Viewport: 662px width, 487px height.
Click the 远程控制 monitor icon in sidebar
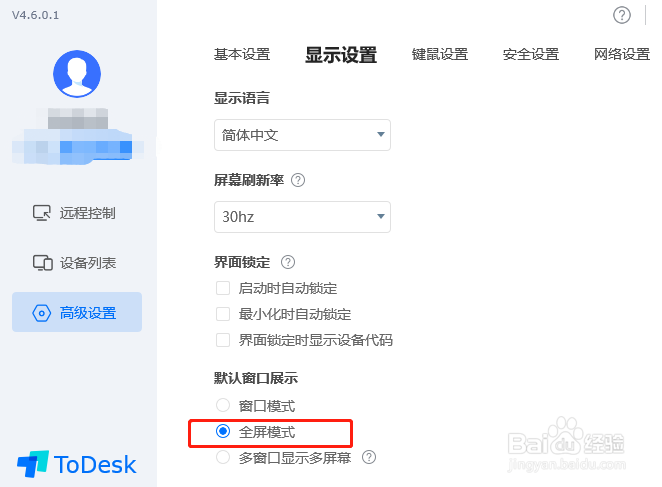(42, 213)
